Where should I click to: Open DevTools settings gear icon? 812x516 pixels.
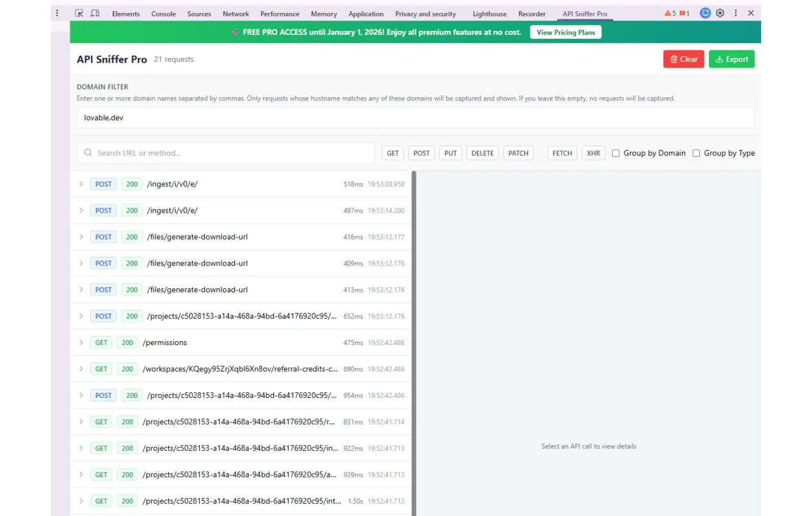(720, 13)
